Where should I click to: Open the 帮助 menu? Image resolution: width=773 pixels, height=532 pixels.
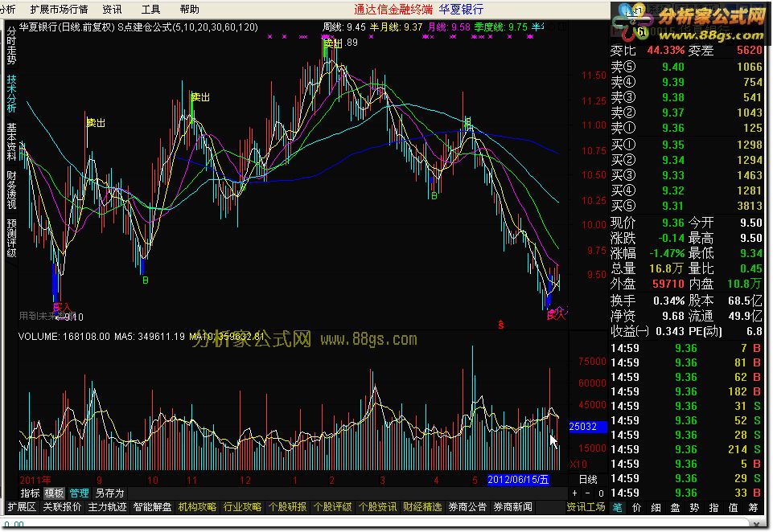[189, 10]
